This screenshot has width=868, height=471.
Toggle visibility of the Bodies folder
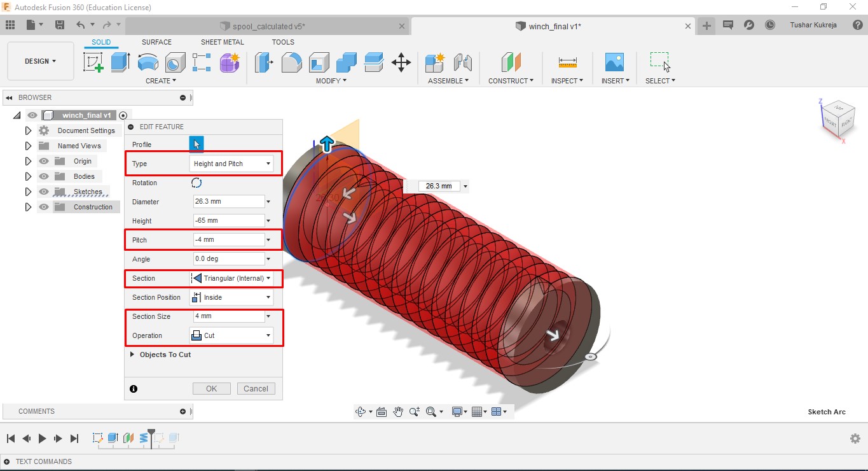(44, 176)
